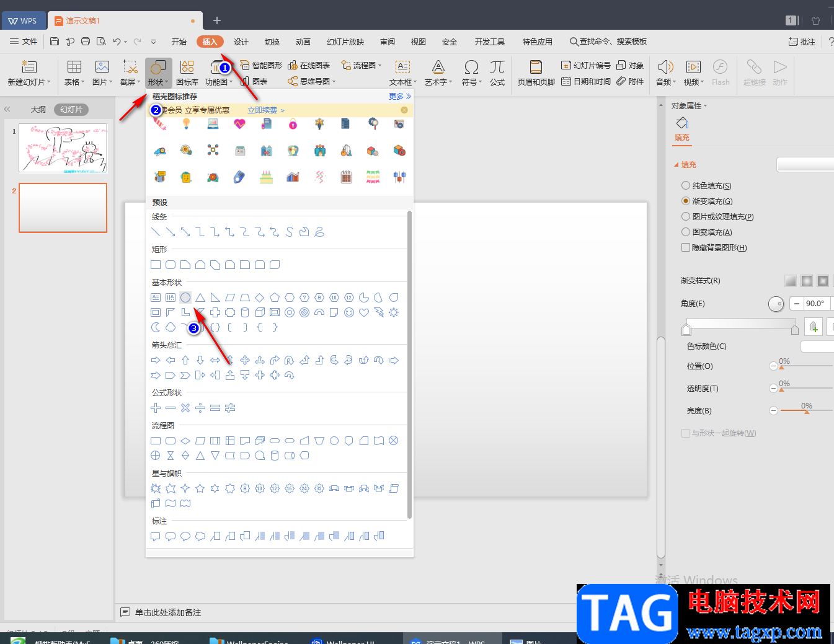Viewport: 834px width, 644px height.
Task: Click the Comments (批注) button
Action: click(802, 42)
